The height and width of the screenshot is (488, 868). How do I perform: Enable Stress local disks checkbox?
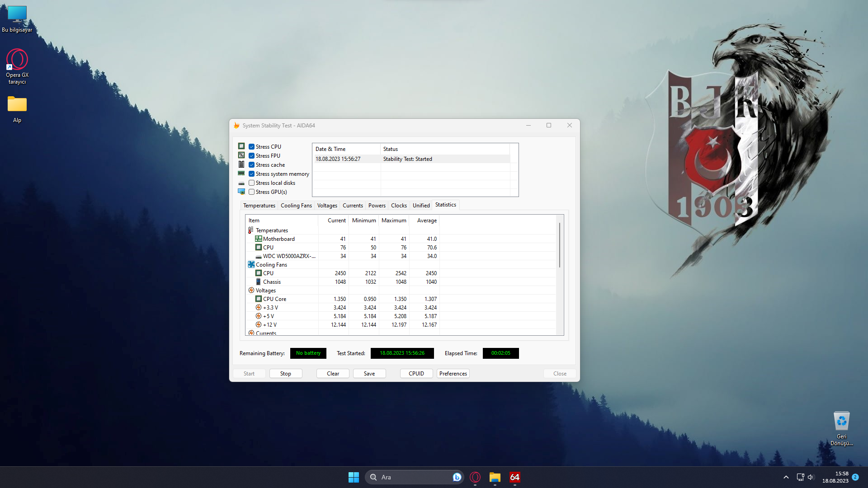(x=252, y=183)
